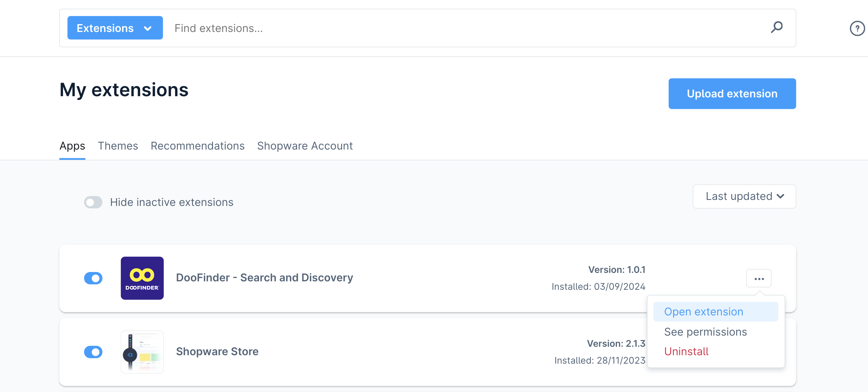Click the Upload extension button

tap(732, 94)
